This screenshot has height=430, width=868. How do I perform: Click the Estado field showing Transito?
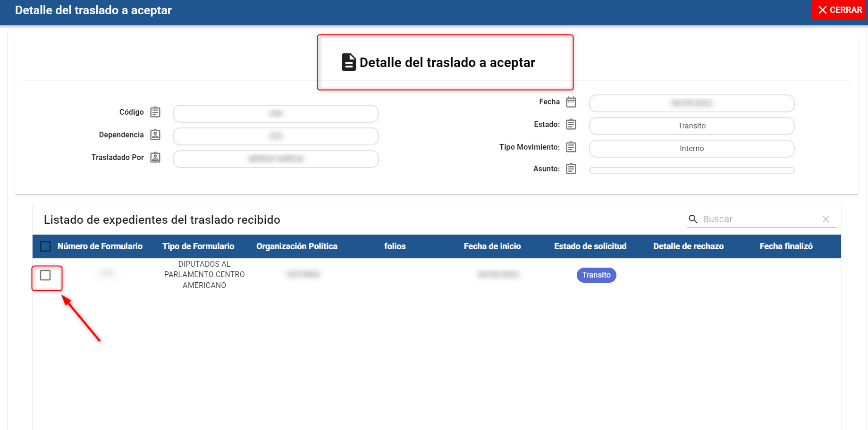[x=691, y=126]
